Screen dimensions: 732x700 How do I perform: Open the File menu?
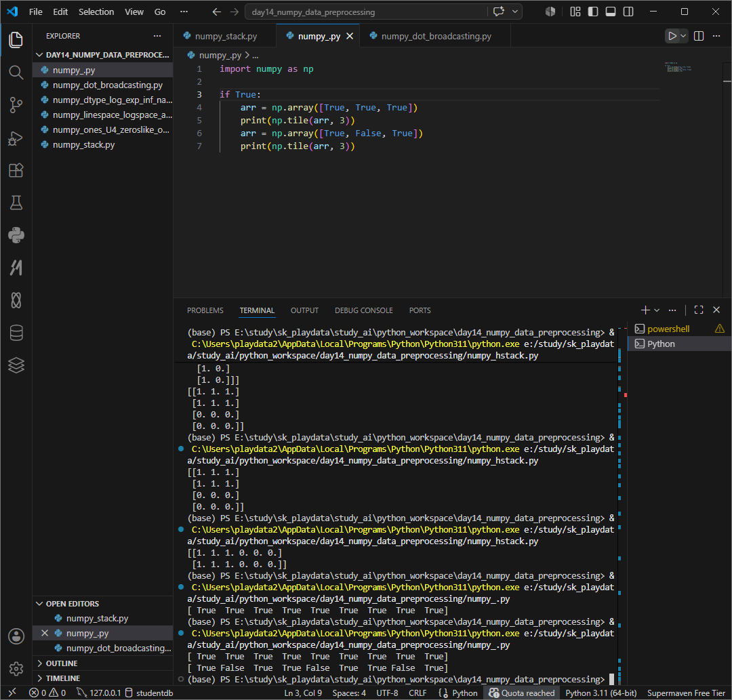35,12
